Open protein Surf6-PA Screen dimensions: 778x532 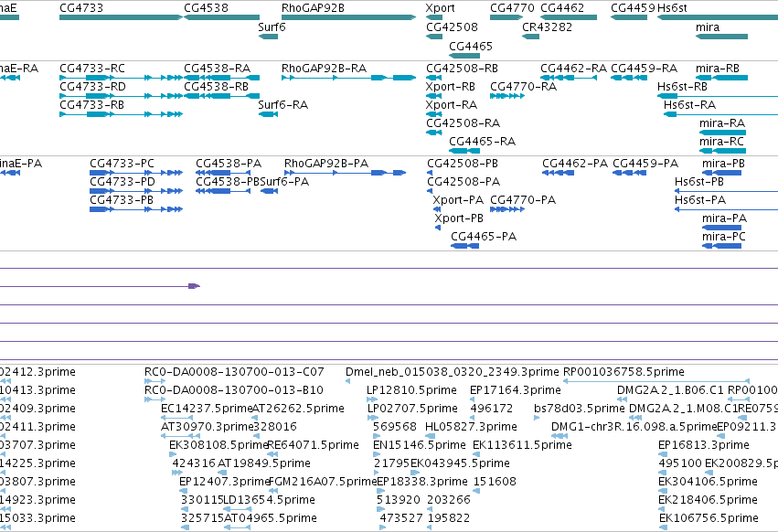pos(284,182)
